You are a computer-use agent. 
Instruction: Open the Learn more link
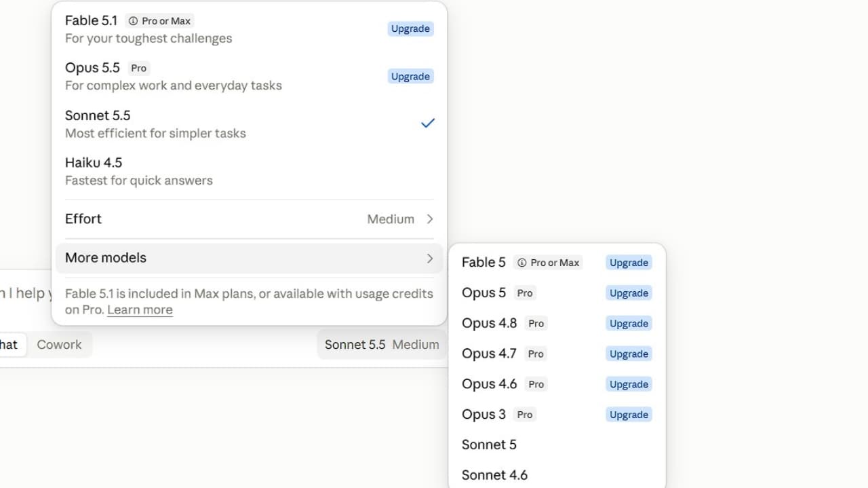point(140,310)
